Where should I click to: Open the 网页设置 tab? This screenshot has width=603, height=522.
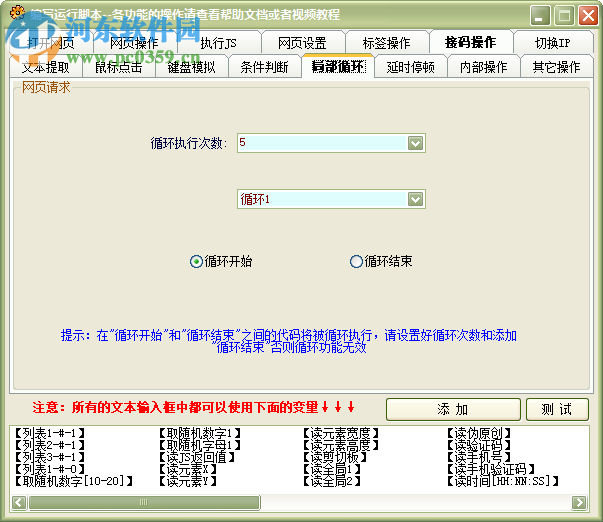[302, 42]
